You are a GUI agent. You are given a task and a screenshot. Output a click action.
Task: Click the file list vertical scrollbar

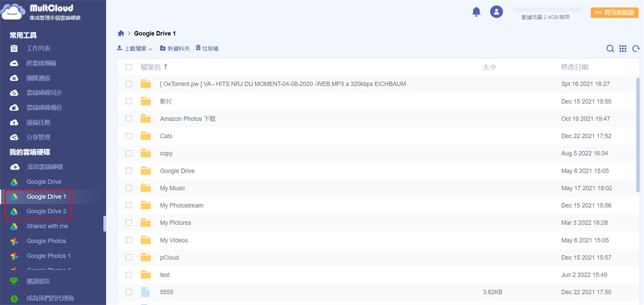click(638, 134)
